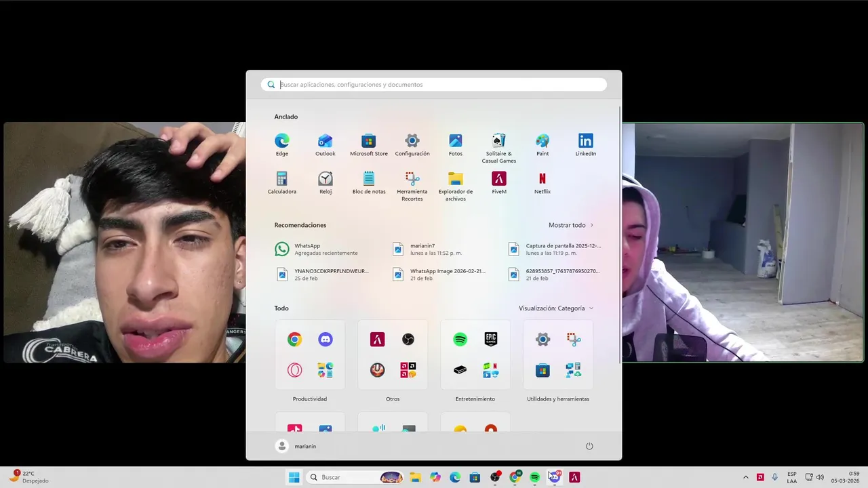Launch FiveM in the Otros category
The height and width of the screenshot is (488, 868).
click(x=378, y=340)
